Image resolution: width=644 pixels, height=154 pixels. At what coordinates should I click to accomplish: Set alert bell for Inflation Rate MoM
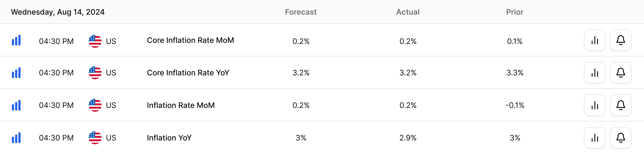(x=621, y=105)
